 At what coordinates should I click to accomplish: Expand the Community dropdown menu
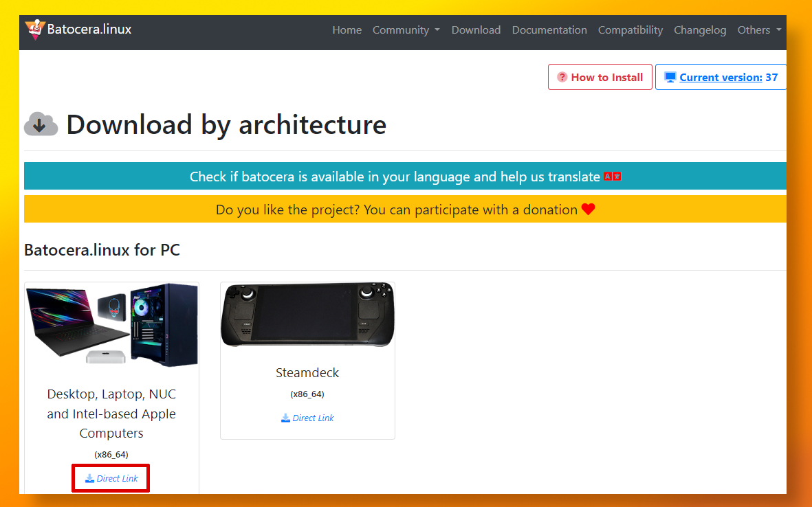point(406,30)
